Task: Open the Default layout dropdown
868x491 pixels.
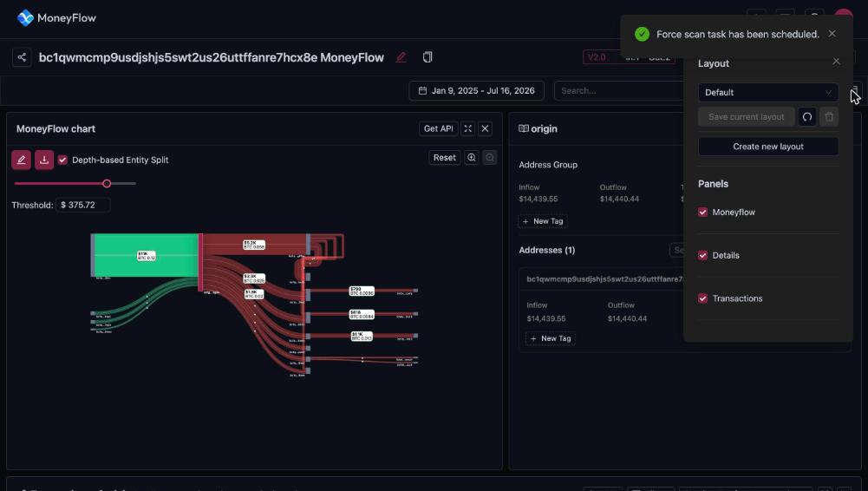Action: point(767,93)
